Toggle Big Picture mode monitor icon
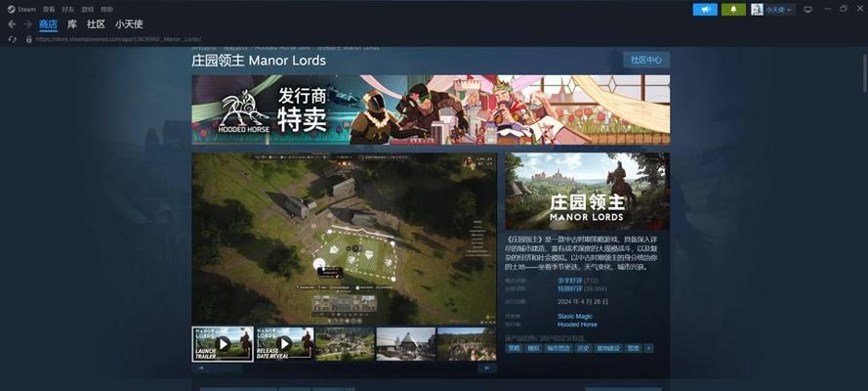The width and height of the screenshot is (868, 391). pyautogui.click(x=807, y=10)
